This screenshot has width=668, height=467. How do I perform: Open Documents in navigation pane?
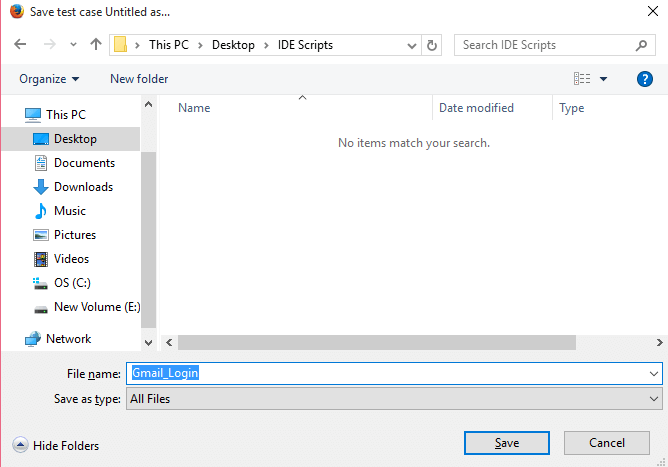(x=84, y=163)
